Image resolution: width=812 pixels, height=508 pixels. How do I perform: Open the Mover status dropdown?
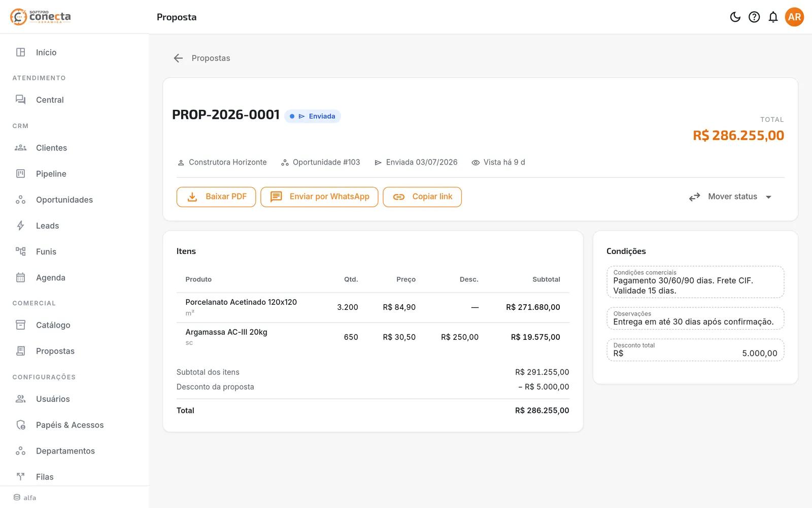731,197
